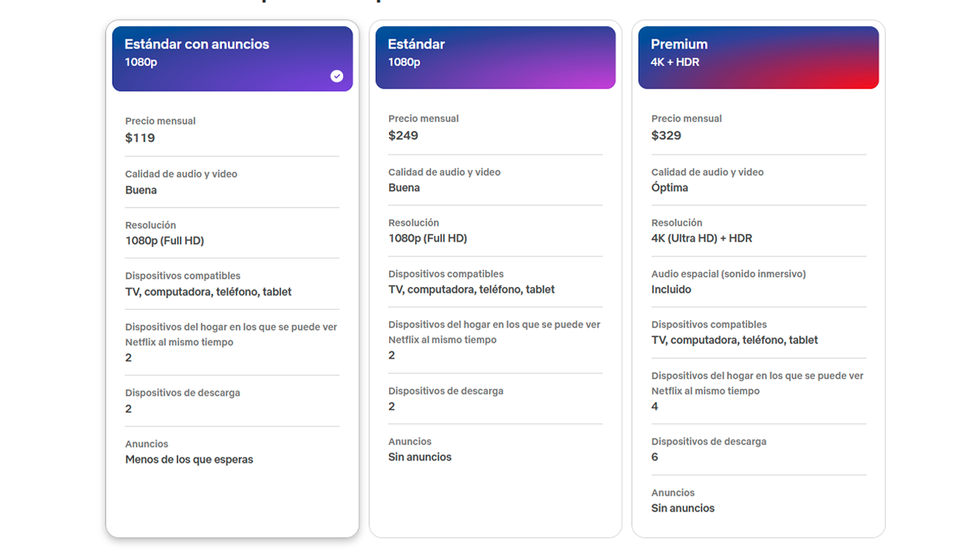Click "Sin anuncios" in the Premium card

683,508
